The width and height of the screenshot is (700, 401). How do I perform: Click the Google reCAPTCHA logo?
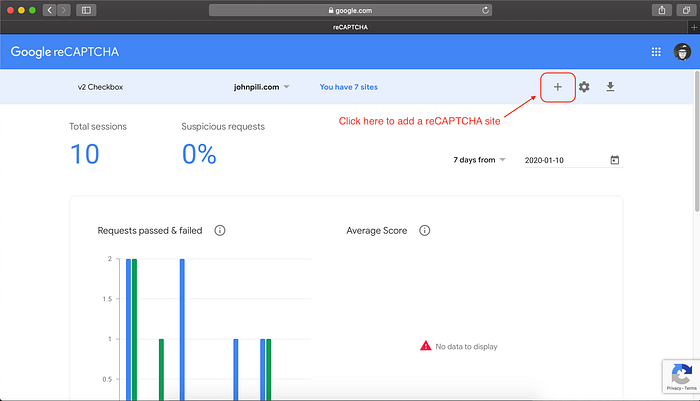(x=65, y=52)
